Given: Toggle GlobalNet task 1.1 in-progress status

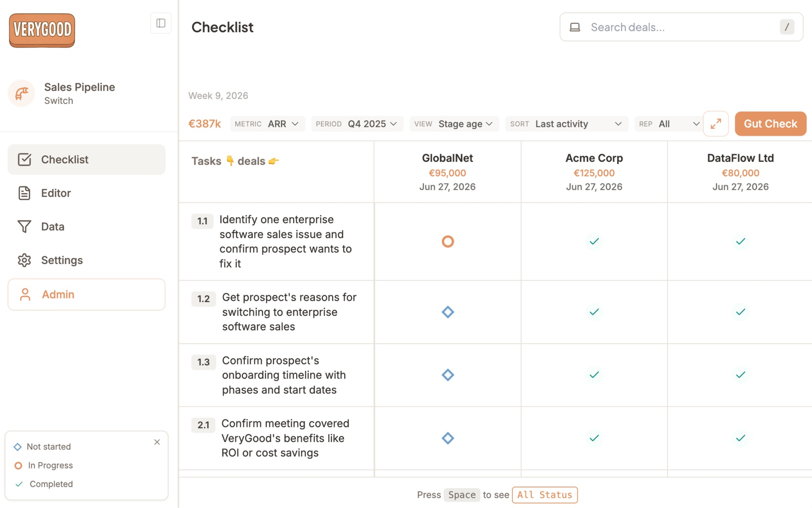Looking at the screenshot, I should 448,242.
